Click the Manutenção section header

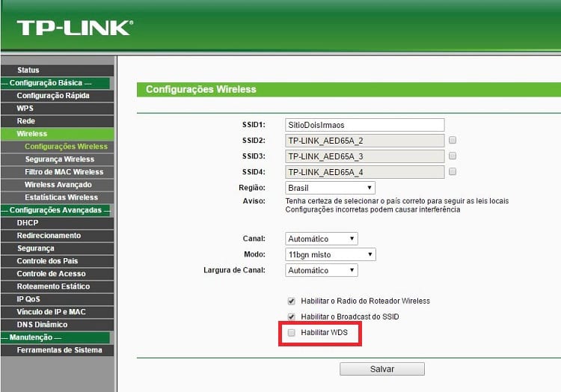[56, 337]
